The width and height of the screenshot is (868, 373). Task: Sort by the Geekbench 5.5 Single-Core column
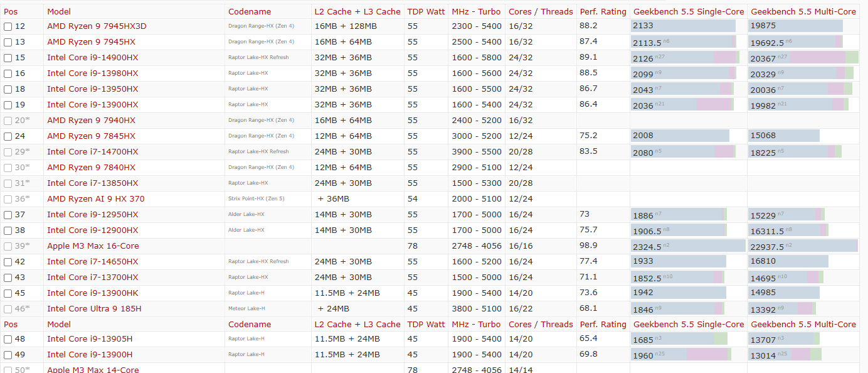tap(688, 11)
